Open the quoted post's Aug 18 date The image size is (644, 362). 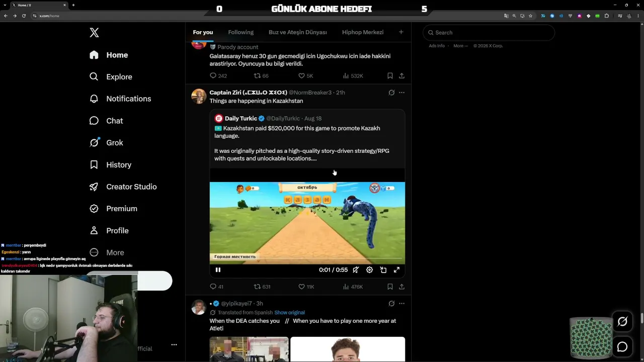313,119
